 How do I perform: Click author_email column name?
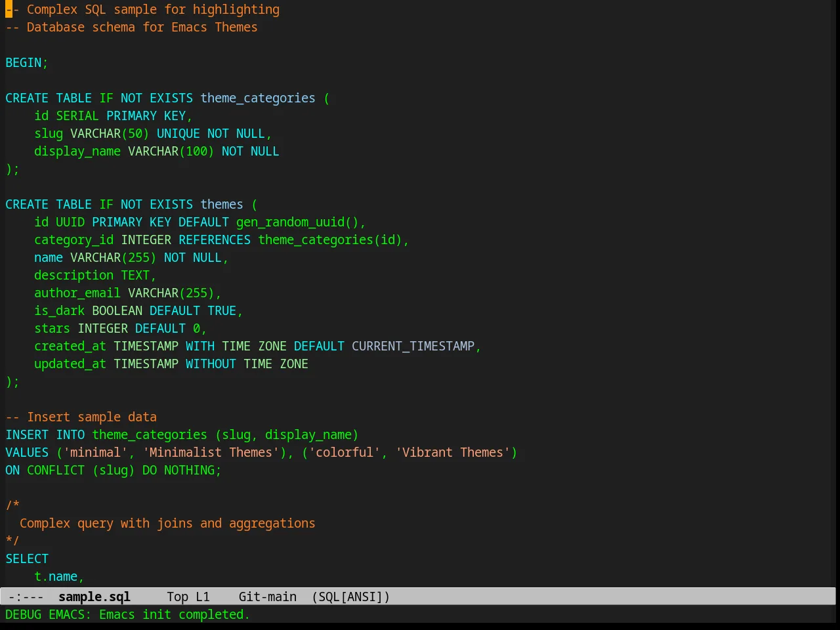[77, 293]
